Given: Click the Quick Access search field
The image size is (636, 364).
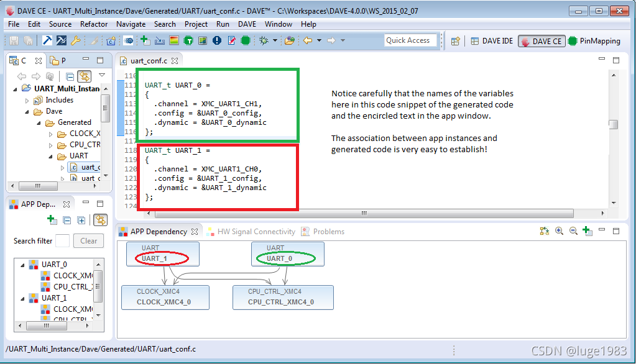Looking at the screenshot, I should pyautogui.click(x=410, y=40).
